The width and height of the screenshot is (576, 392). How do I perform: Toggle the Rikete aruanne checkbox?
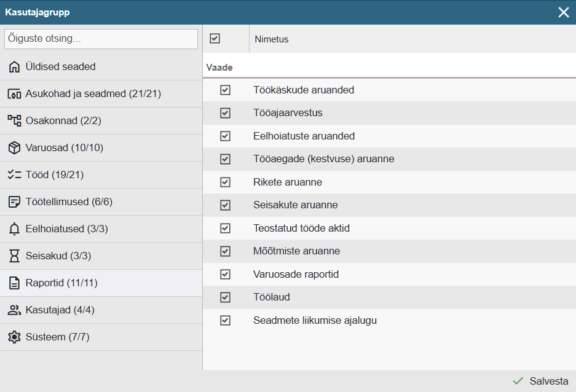click(x=225, y=182)
